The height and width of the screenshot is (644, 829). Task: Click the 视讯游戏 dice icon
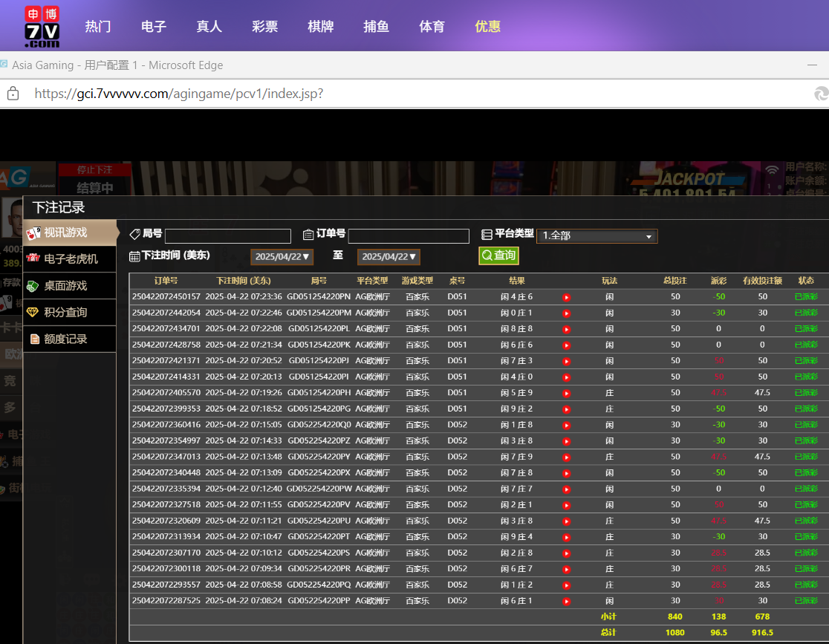[x=33, y=233]
